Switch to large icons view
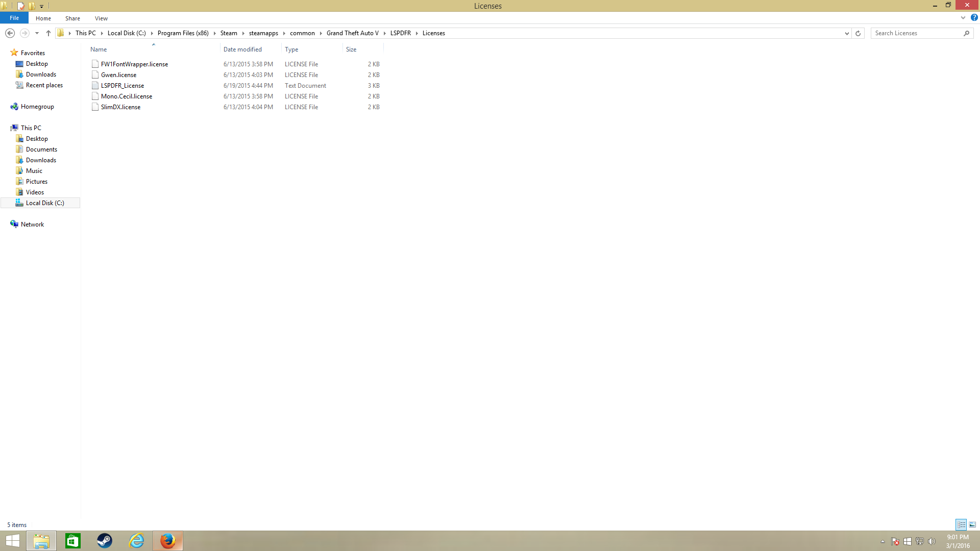The image size is (980, 551). (972, 524)
